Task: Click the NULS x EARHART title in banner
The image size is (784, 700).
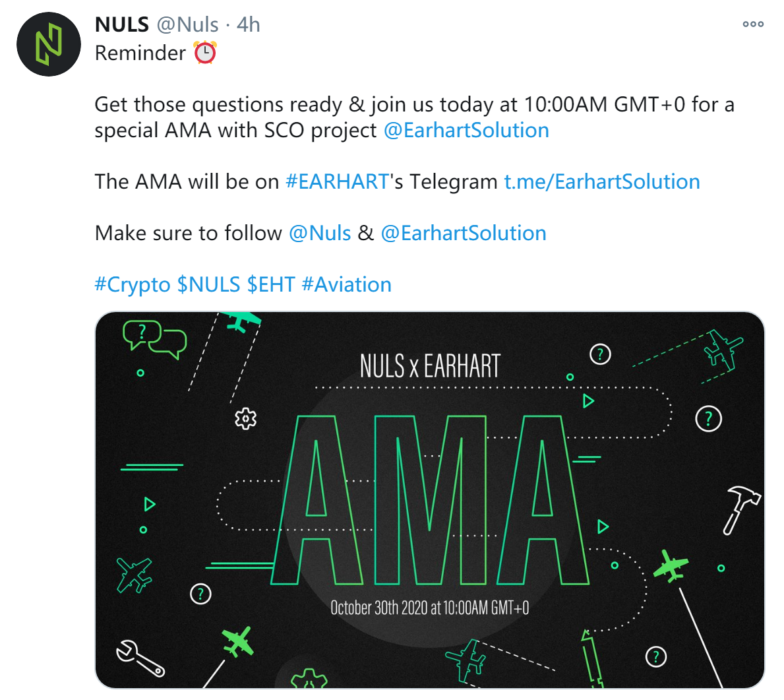Action: coord(430,366)
